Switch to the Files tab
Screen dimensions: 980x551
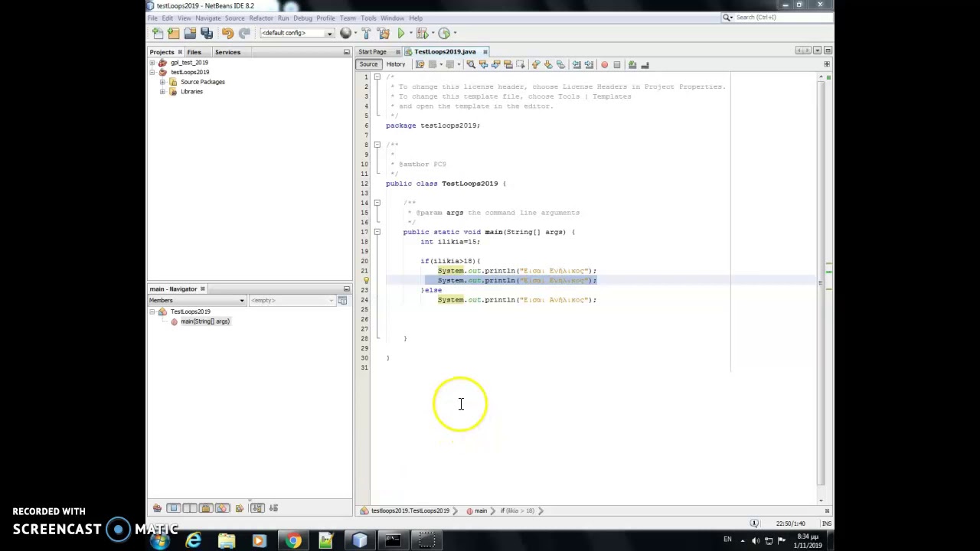click(194, 52)
